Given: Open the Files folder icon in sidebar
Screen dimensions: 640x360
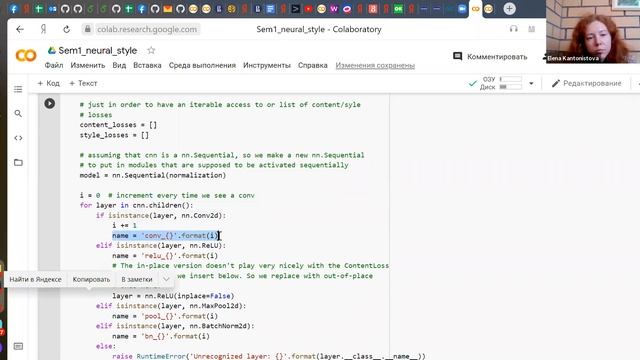Looking at the screenshot, I should pos(18,162).
